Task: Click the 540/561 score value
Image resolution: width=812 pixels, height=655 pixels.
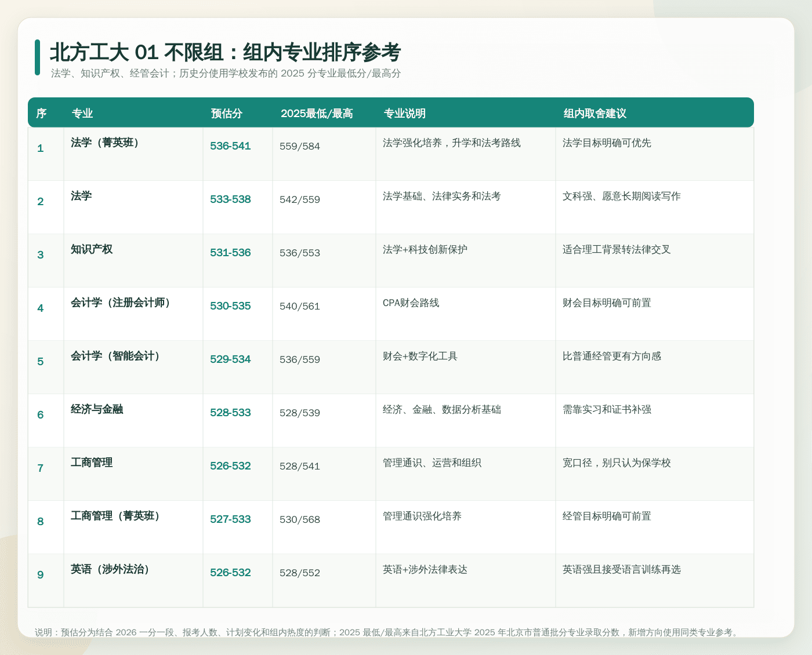Action: coord(300,306)
